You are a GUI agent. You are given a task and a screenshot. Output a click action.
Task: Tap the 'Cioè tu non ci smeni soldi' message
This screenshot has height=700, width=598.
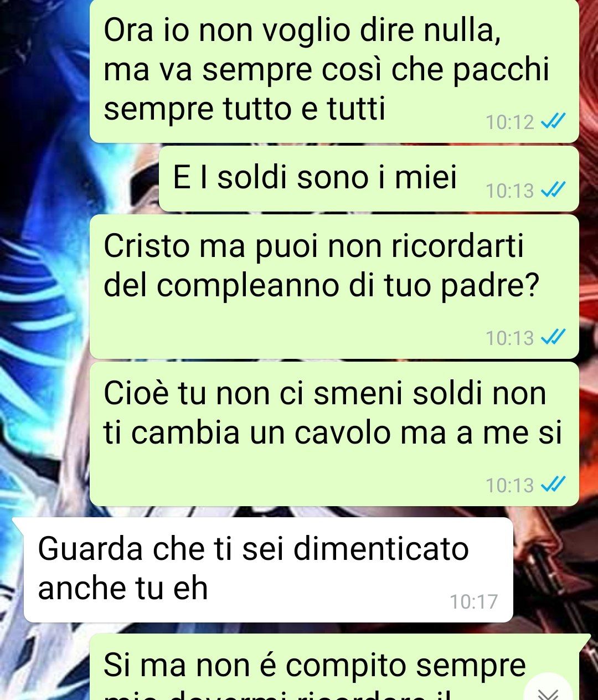(x=334, y=434)
